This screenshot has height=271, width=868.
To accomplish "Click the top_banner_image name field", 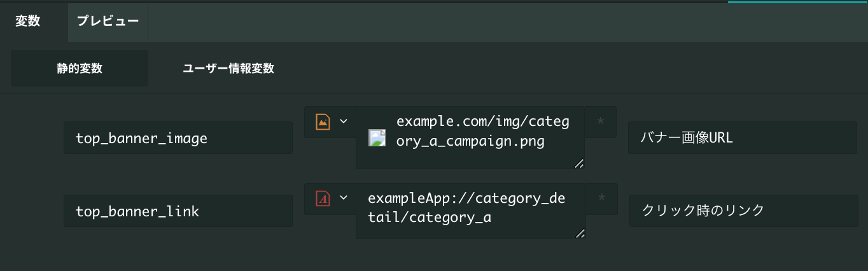I will click(178, 138).
